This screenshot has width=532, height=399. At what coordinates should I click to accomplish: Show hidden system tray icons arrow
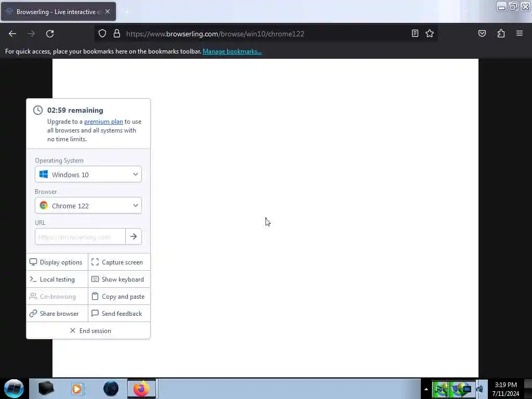pyautogui.click(x=426, y=389)
